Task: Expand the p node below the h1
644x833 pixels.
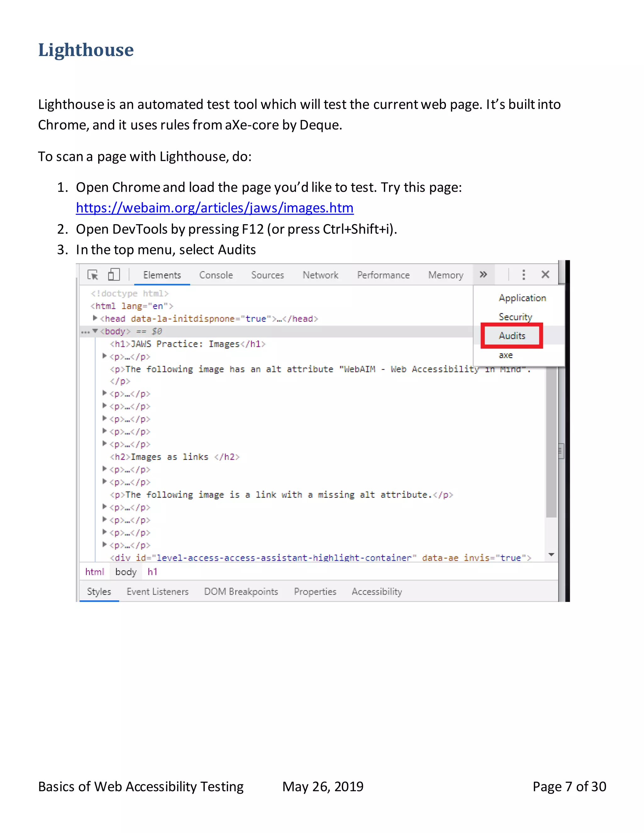Action: 104,356
